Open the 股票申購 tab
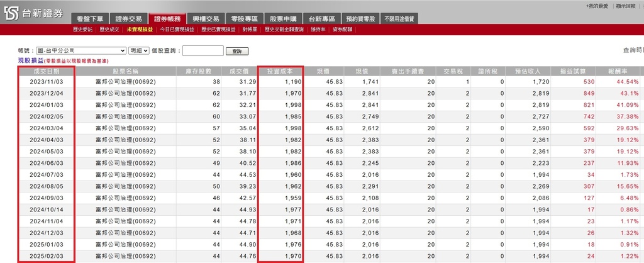The width and height of the screenshot is (644, 263). pyautogui.click(x=283, y=18)
